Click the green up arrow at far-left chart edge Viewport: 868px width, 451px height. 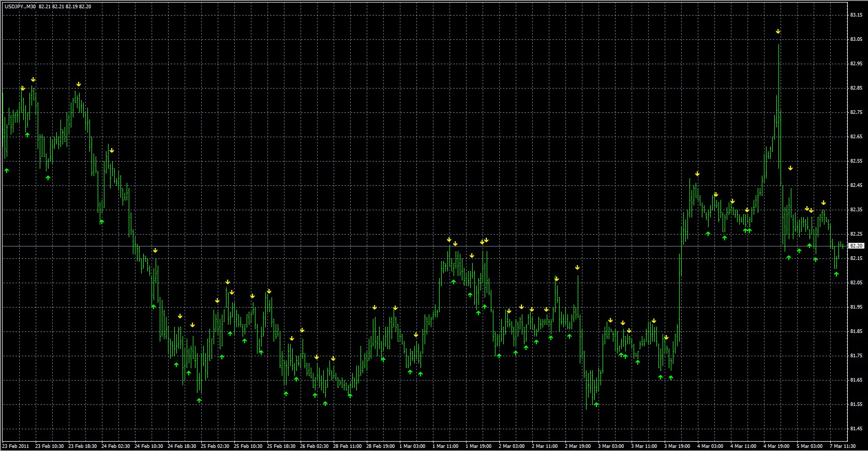click(7, 170)
